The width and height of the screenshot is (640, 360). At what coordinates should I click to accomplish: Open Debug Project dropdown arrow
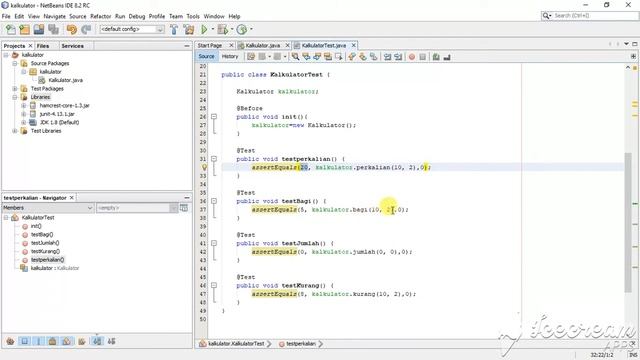click(x=231, y=29)
